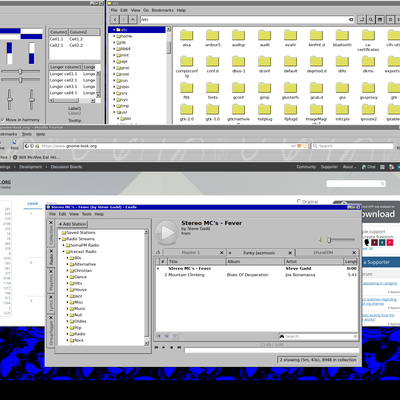Open the Radio side panel tab
Viewport: 400px width, 400px height.
coord(51,257)
